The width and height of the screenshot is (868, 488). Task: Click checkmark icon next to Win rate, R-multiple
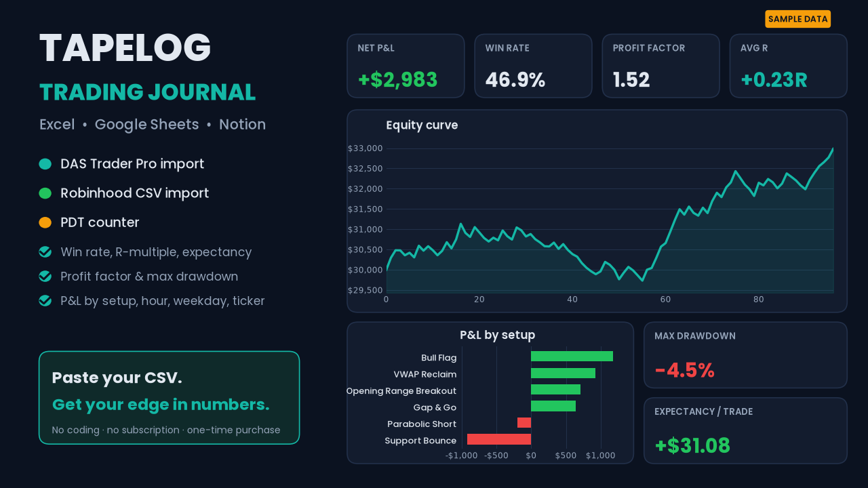click(45, 252)
